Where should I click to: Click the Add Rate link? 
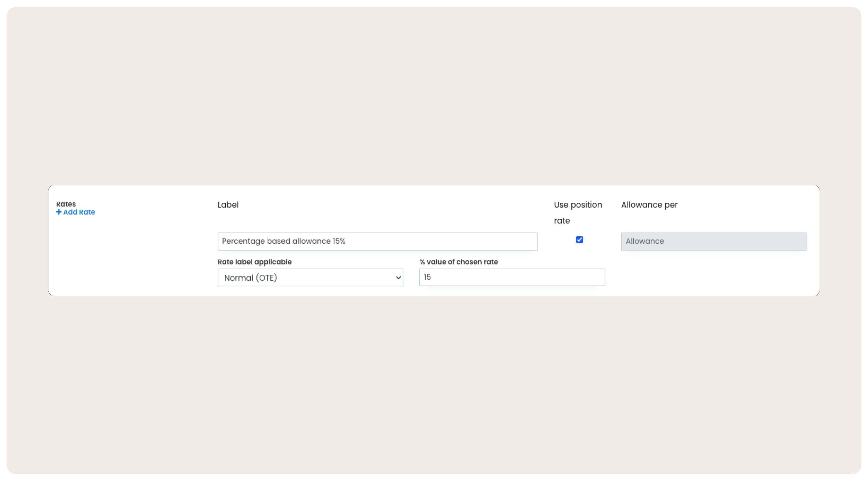(x=79, y=212)
